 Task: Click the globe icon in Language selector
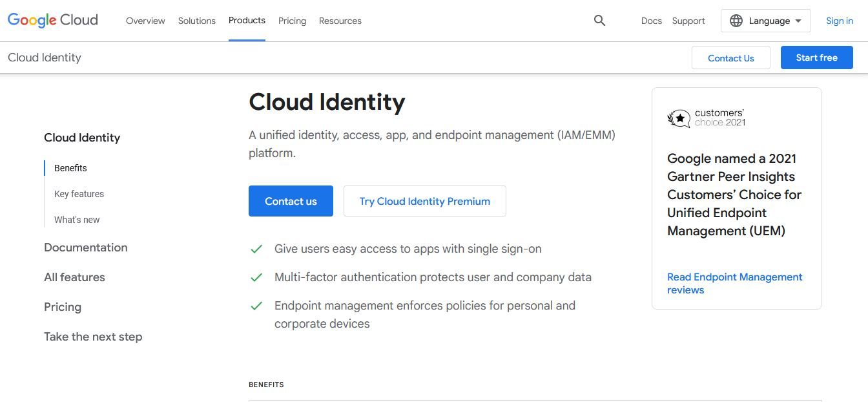[x=736, y=21]
